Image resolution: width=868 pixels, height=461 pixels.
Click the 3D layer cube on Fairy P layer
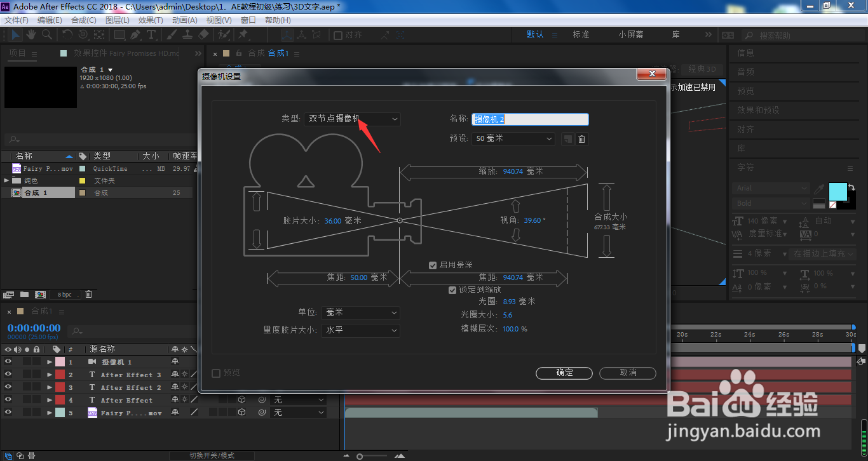[241, 412]
